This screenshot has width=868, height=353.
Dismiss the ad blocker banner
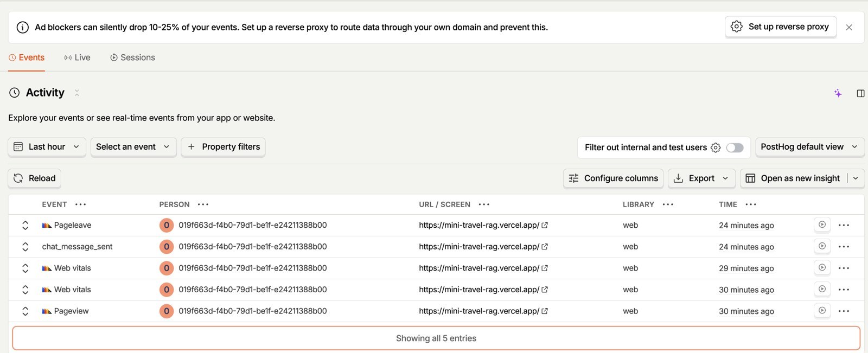coord(849,27)
